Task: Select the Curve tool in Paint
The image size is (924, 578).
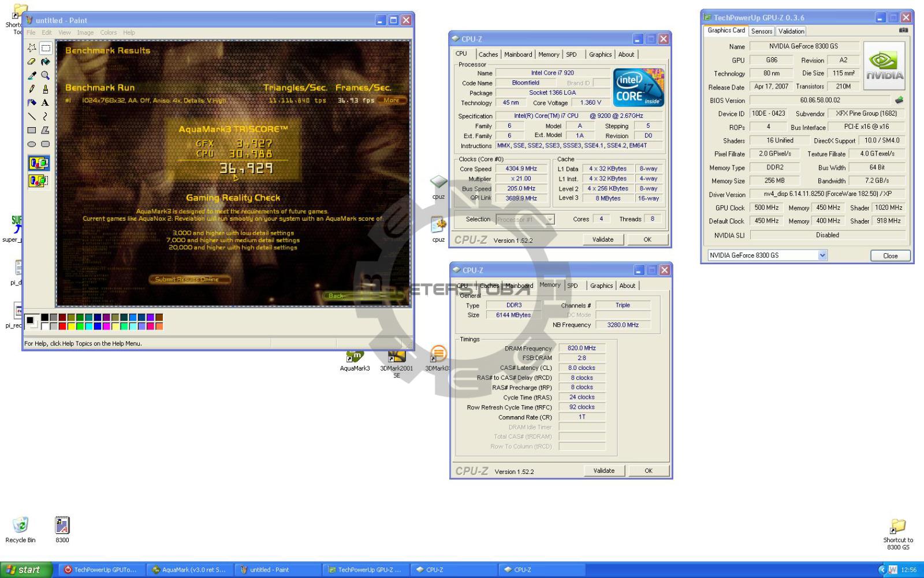Action: pos(45,116)
